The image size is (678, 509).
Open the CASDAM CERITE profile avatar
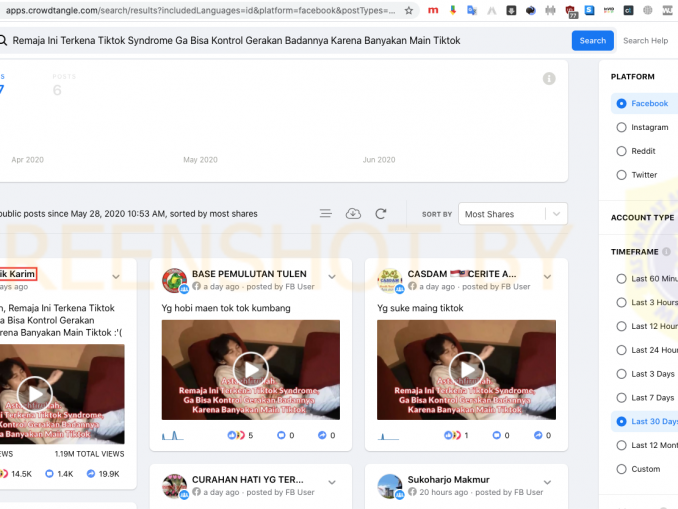tap(390, 281)
